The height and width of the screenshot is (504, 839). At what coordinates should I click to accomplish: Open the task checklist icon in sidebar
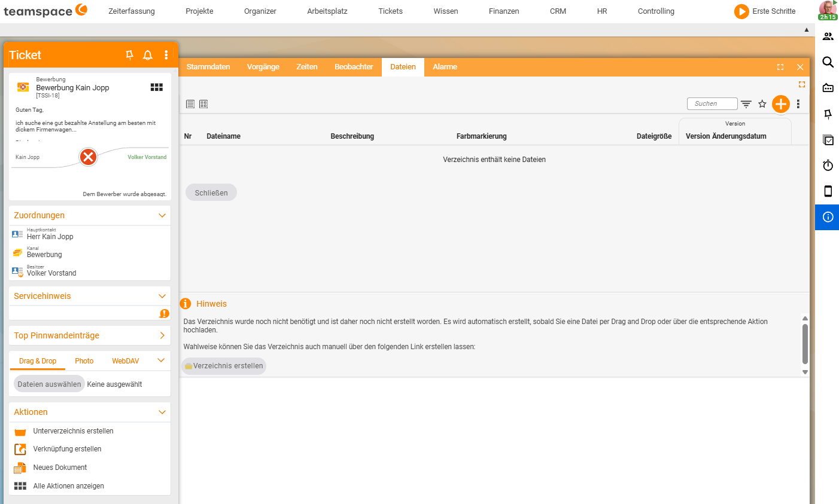(x=828, y=140)
